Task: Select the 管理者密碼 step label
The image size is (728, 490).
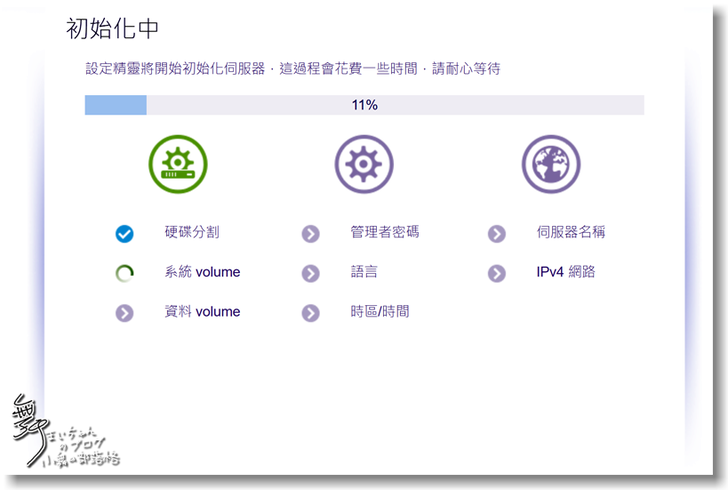Action: tap(385, 232)
